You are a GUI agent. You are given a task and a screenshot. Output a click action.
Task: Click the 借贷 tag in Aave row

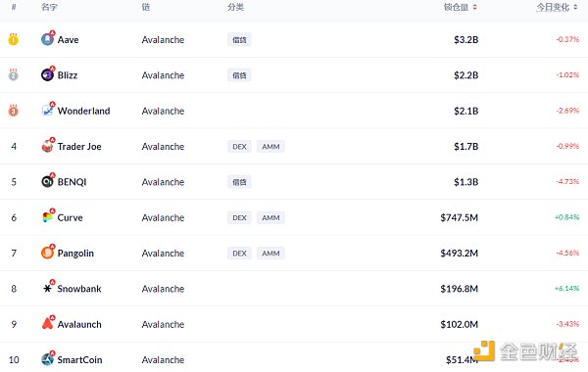tap(239, 40)
